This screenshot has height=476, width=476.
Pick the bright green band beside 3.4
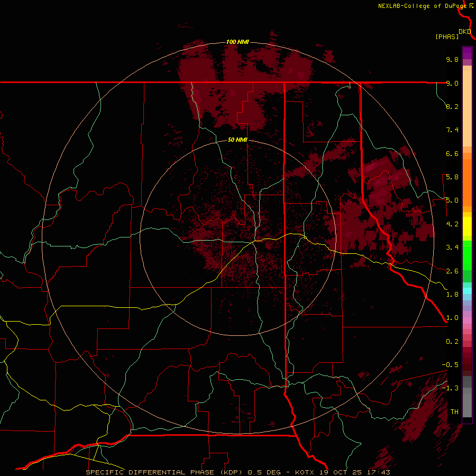[467, 255]
